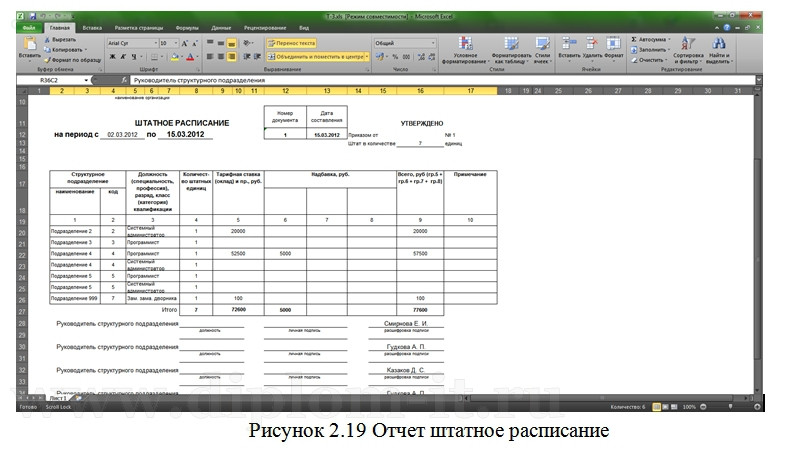Click the increase decimal icon
787x457 pixels.
[x=421, y=57]
